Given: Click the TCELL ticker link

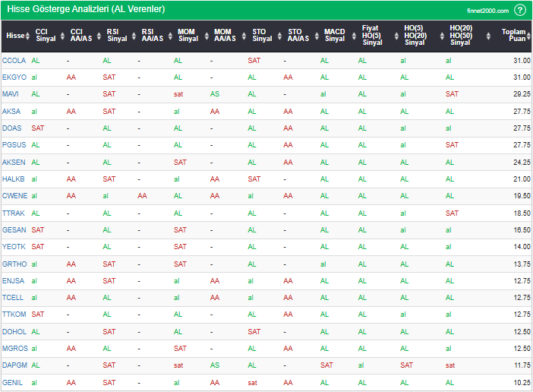Looking at the screenshot, I should (13, 297).
